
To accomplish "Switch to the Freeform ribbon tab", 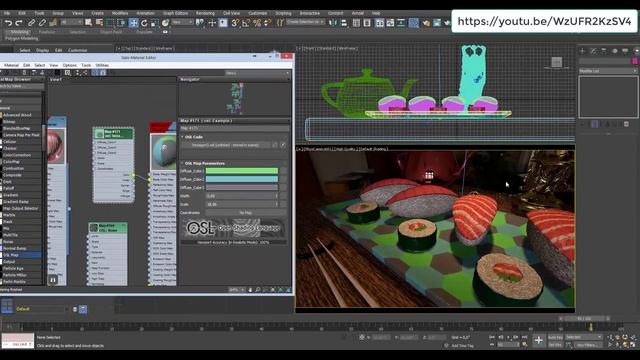I will 47,32.
